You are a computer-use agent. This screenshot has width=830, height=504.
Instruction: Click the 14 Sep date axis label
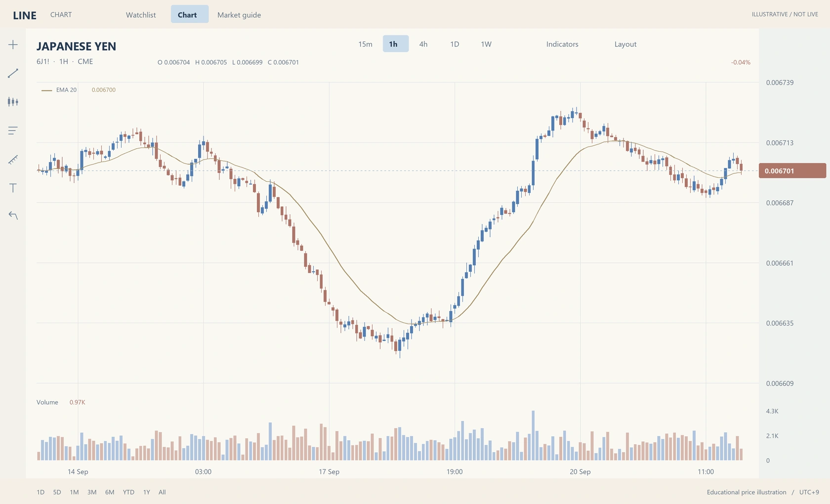click(78, 472)
